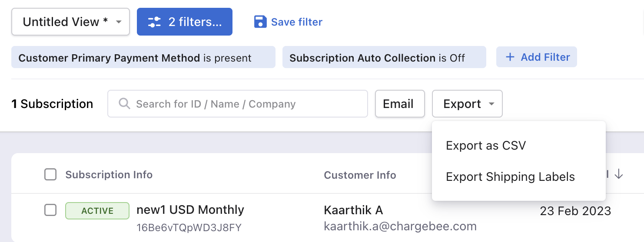This screenshot has height=242, width=644.
Task: Click the floppy disk save icon
Action: click(x=260, y=22)
